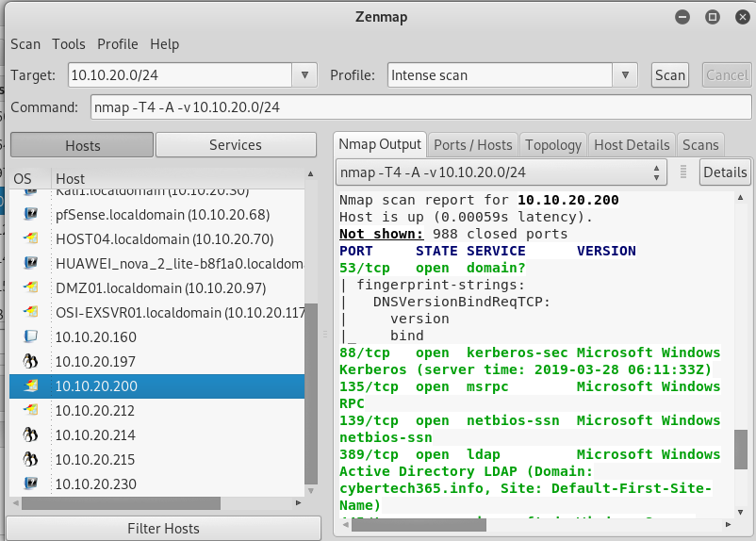Click the Windows icon for selected host 10.10.20.200
The height and width of the screenshot is (541, 756).
tap(31, 385)
